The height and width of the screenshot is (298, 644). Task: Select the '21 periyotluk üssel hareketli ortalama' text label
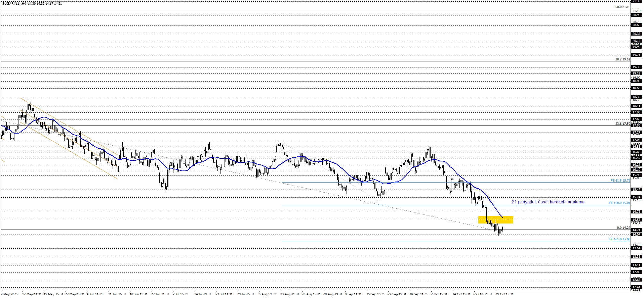coord(548,202)
